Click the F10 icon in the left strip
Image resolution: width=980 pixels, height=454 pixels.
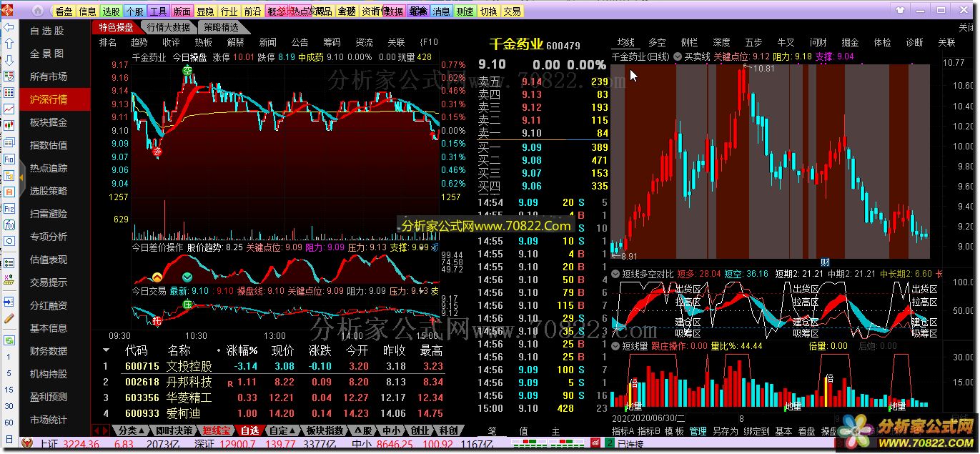click(x=9, y=159)
